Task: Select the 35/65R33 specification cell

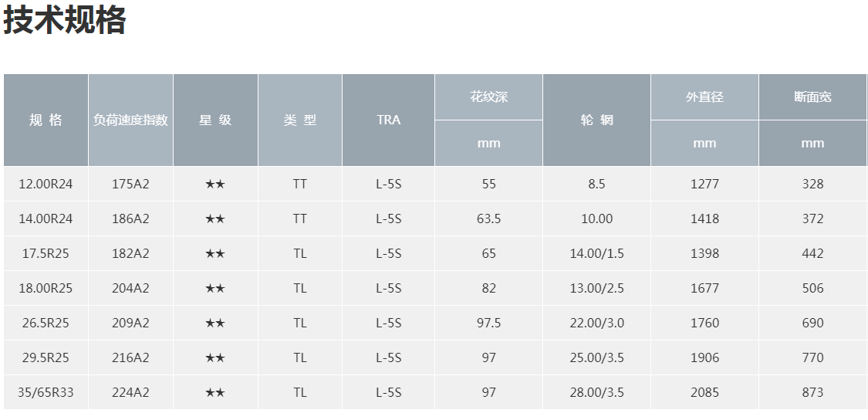Action: coord(46,392)
